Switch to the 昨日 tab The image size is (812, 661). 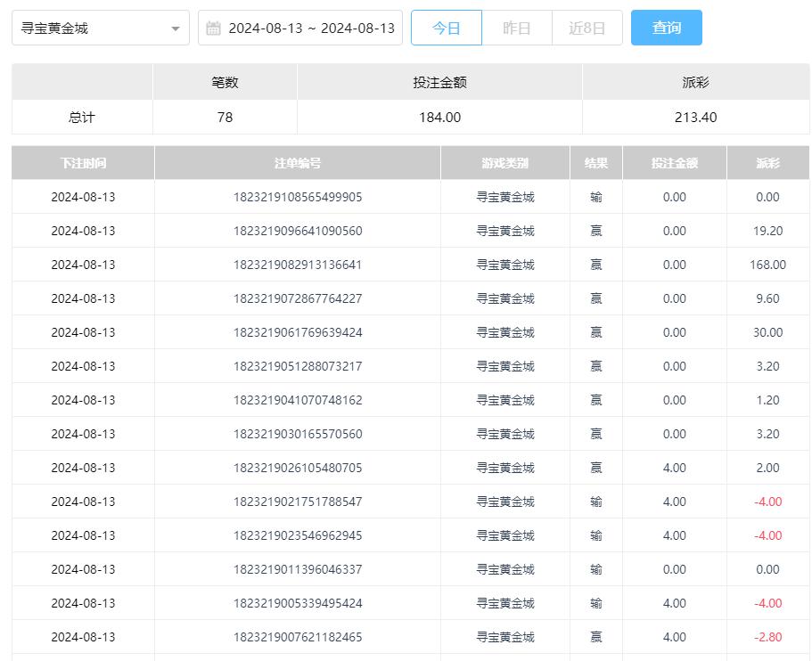[516, 29]
